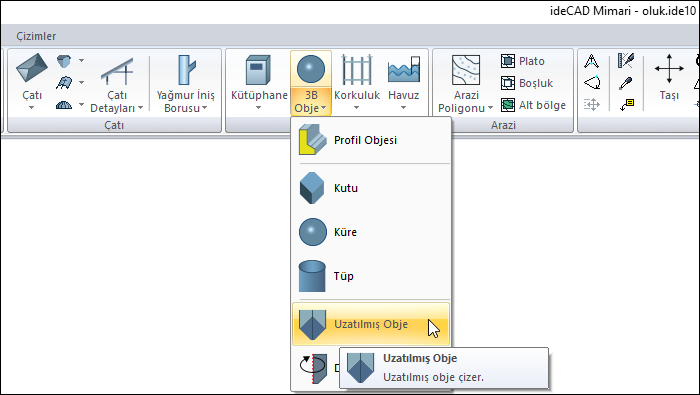Expand the Çatı Detayları dropdown arrow
The height and width of the screenshot is (395, 700).
click(141, 108)
